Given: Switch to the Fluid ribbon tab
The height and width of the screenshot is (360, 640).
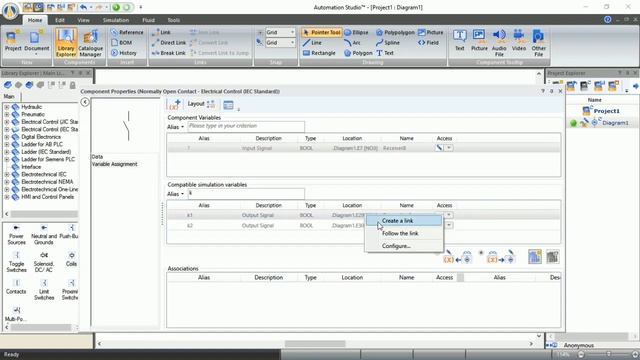Looking at the screenshot, I should (x=148, y=20).
